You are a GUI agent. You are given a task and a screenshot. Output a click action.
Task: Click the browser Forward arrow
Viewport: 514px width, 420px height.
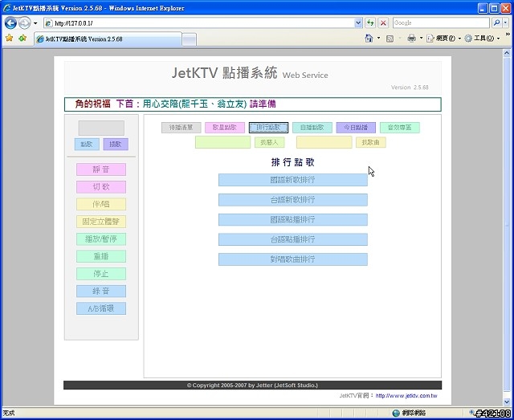(x=25, y=23)
